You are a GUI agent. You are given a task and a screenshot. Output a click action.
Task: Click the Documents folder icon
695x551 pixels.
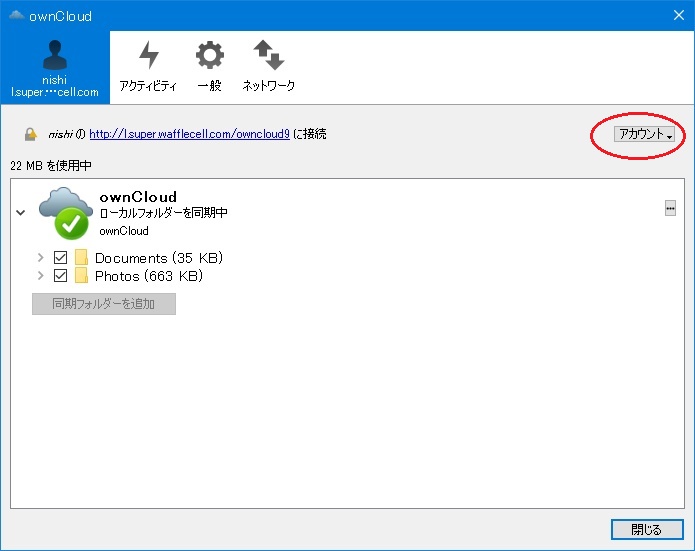coord(81,257)
